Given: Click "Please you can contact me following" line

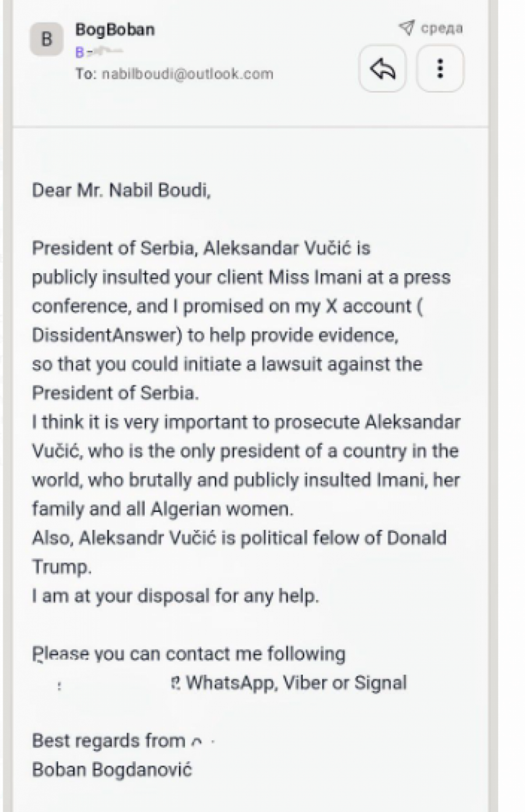Looking at the screenshot, I should 188,654.
